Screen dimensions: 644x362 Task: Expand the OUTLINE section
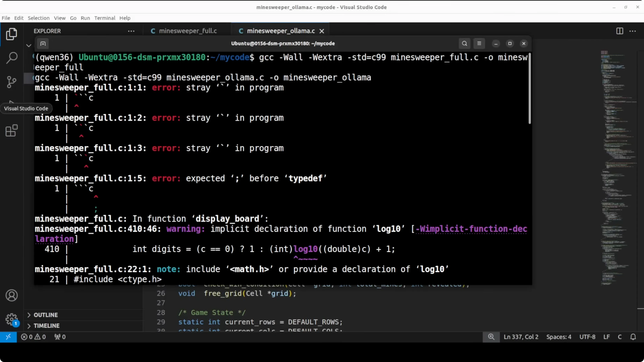coord(46,315)
